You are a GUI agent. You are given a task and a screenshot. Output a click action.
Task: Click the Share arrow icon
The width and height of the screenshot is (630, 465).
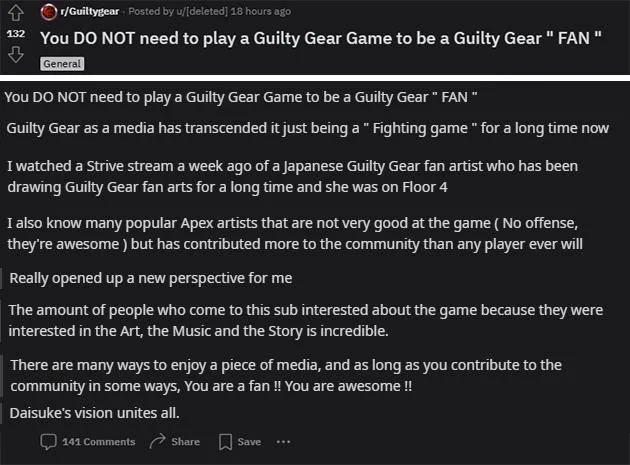156,441
